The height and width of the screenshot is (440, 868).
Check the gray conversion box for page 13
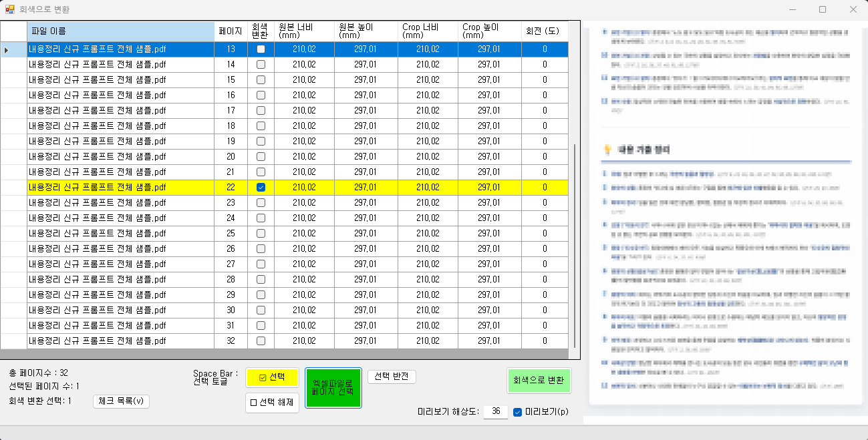point(261,49)
